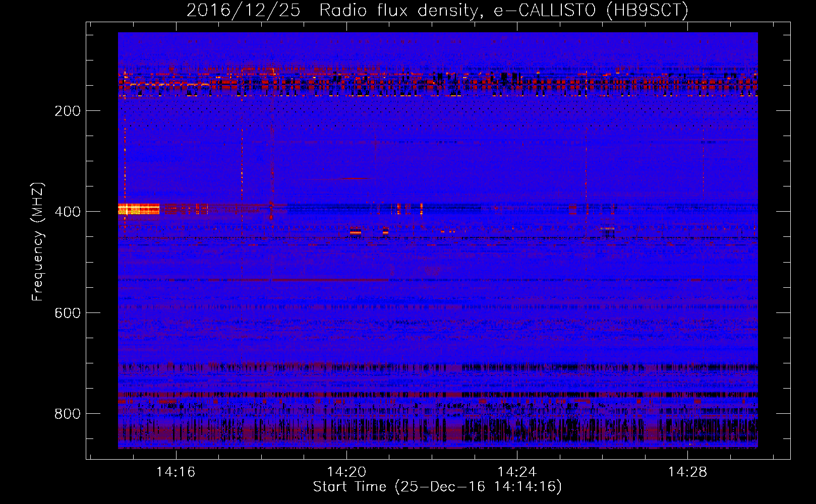Click the 'Frequency (MHZ)' axis label
Screen dimensions: 816x504
point(38,242)
